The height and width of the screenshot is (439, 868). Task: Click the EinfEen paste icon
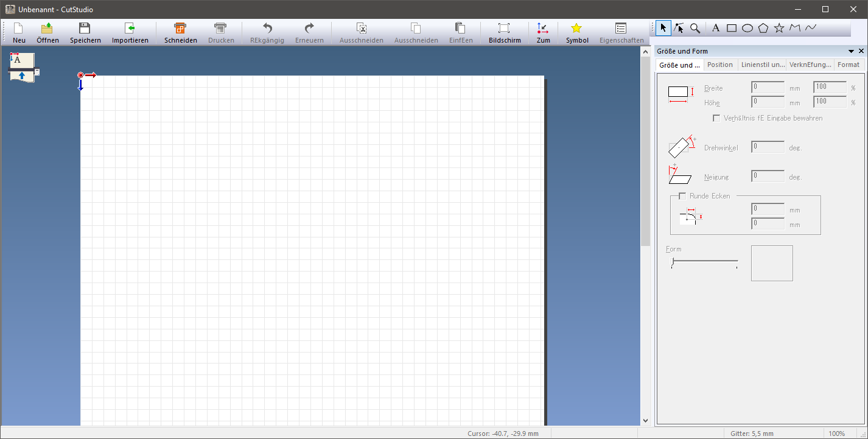460,28
